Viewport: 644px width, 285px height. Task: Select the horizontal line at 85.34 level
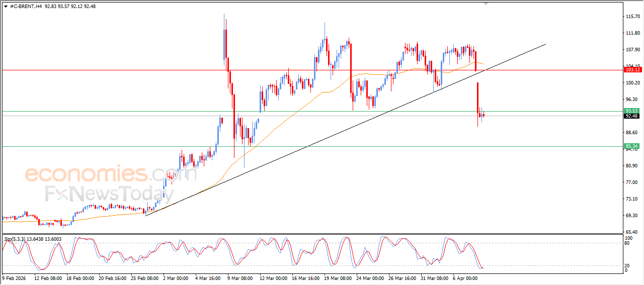pos(312,146)
